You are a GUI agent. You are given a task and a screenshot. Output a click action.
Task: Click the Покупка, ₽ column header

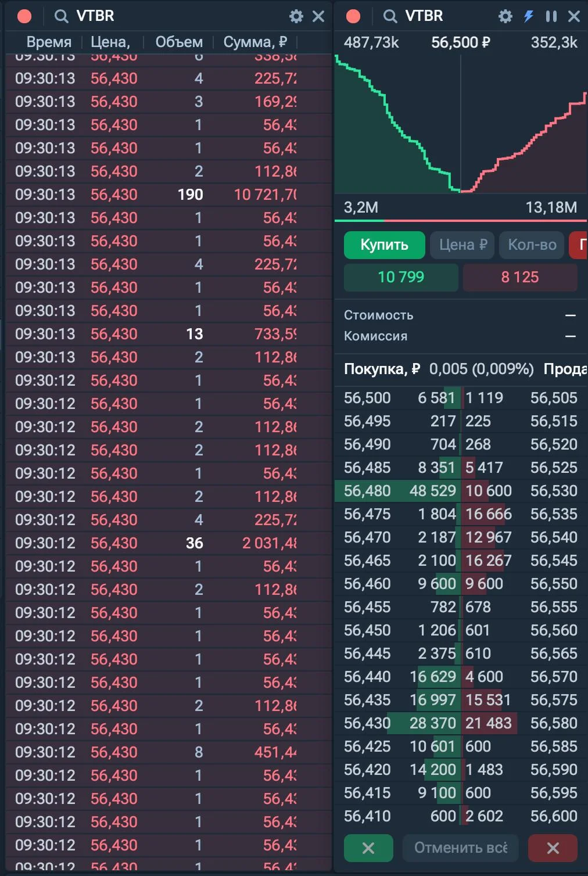382,369
